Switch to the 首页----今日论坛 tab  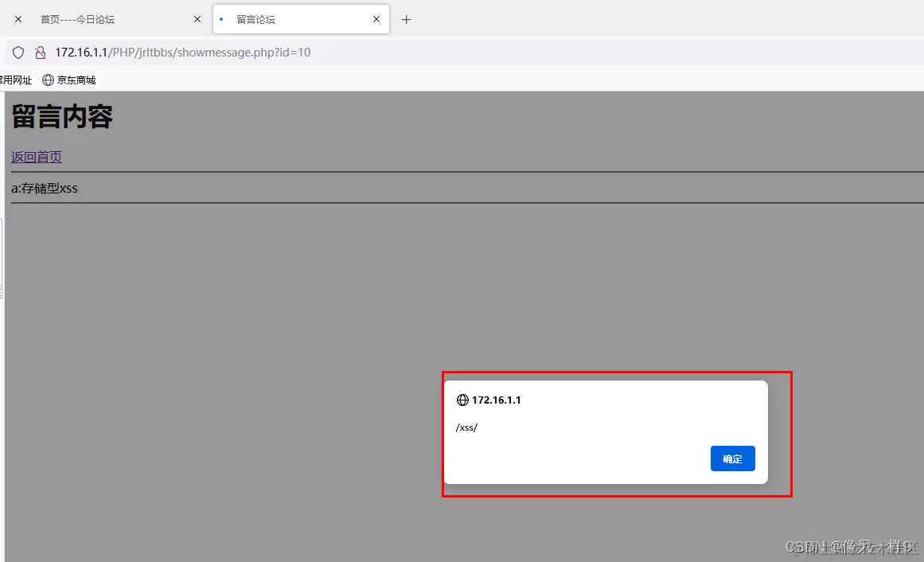[112, 19]
